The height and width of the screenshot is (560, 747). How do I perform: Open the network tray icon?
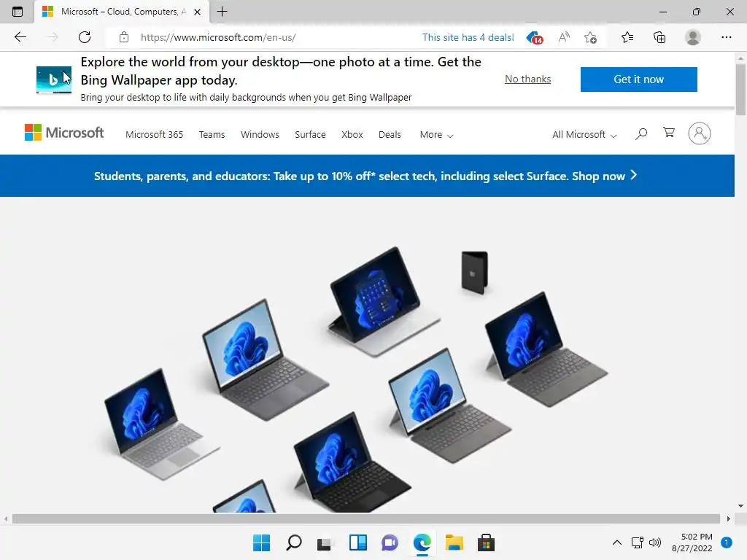pos(638,542)
